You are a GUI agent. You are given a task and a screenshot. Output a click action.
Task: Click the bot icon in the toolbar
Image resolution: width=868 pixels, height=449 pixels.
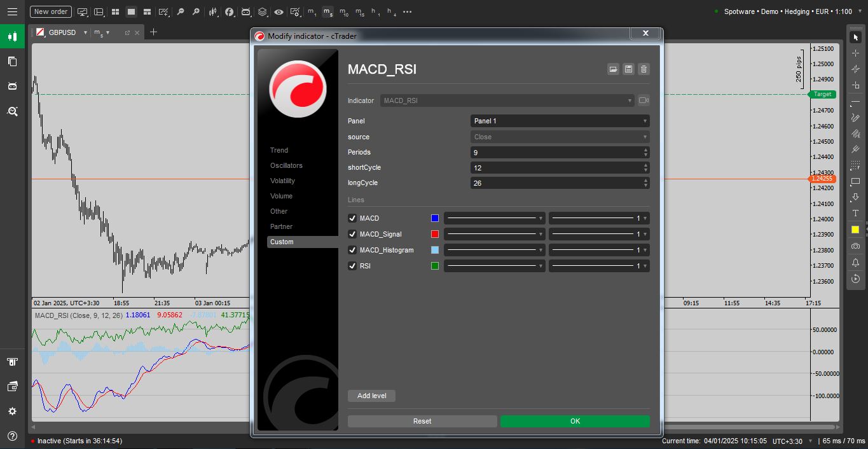pos(245,11)
